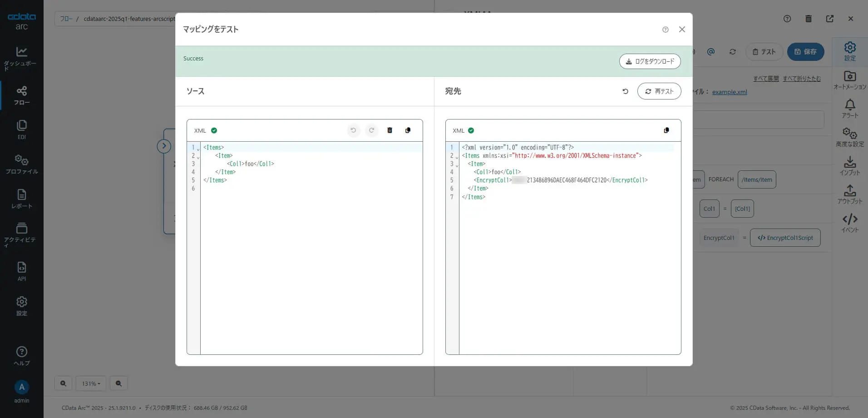Close the mapping test dialog
Screen dimensions: 868x418
tap(681, 30)
